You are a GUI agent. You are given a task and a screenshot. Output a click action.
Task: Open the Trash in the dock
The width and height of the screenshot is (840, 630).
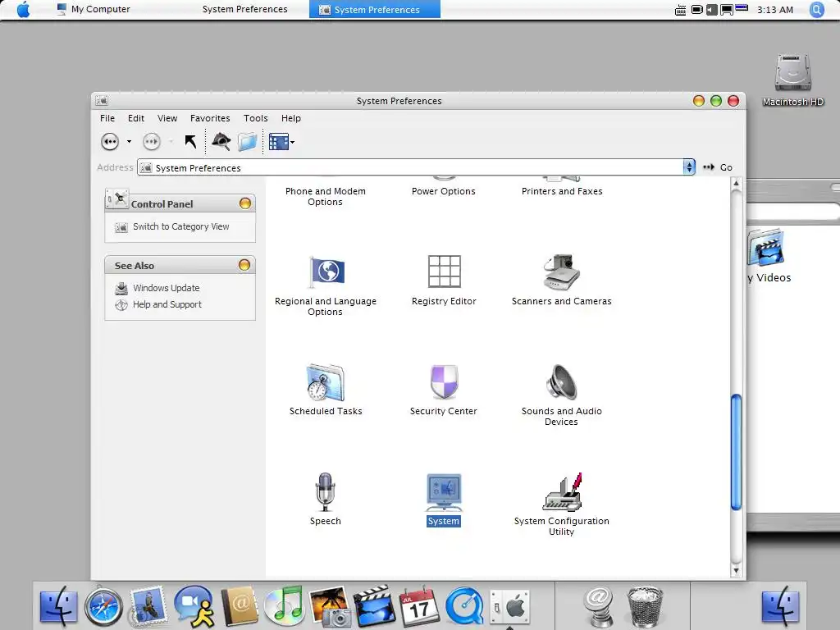coord(645,607)
